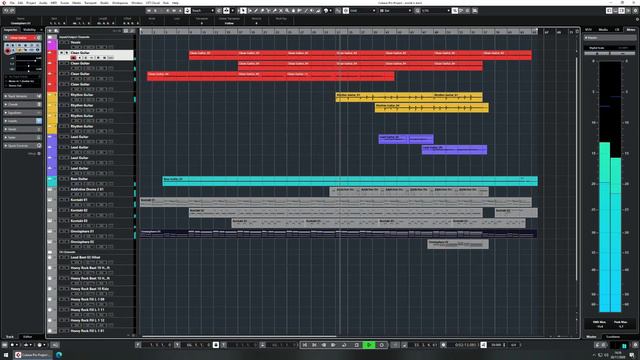
Task: Click the Record transport button
Action: coord(382,345)
